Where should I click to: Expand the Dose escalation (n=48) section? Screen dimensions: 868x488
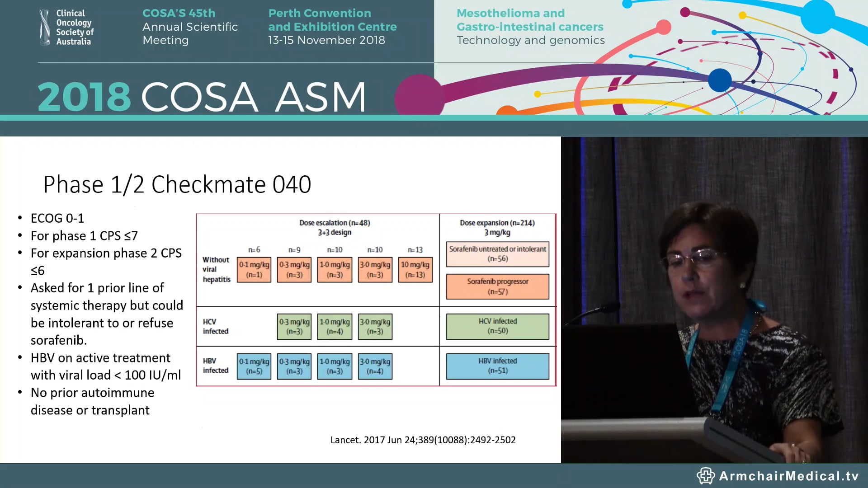tap(335, 222)
